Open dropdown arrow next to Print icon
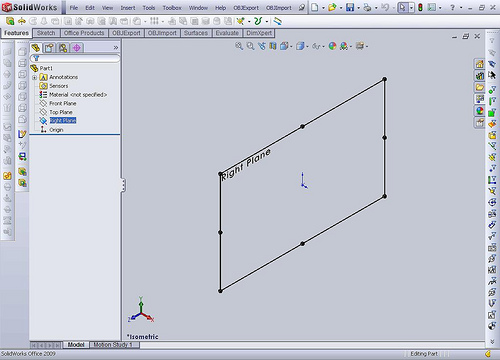 pos(376,8)
